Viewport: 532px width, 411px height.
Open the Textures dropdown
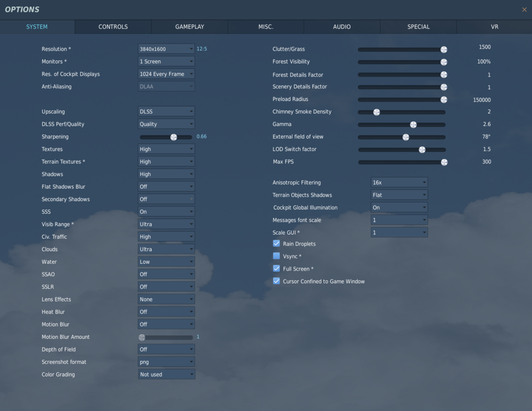[166, 149]
